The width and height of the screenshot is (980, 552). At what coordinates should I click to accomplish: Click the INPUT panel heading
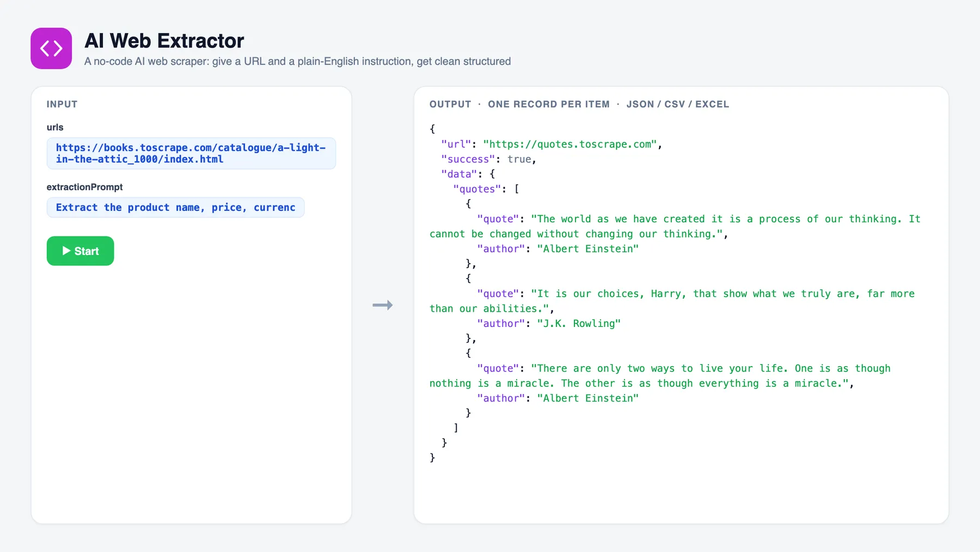click(x=62, y=104)
